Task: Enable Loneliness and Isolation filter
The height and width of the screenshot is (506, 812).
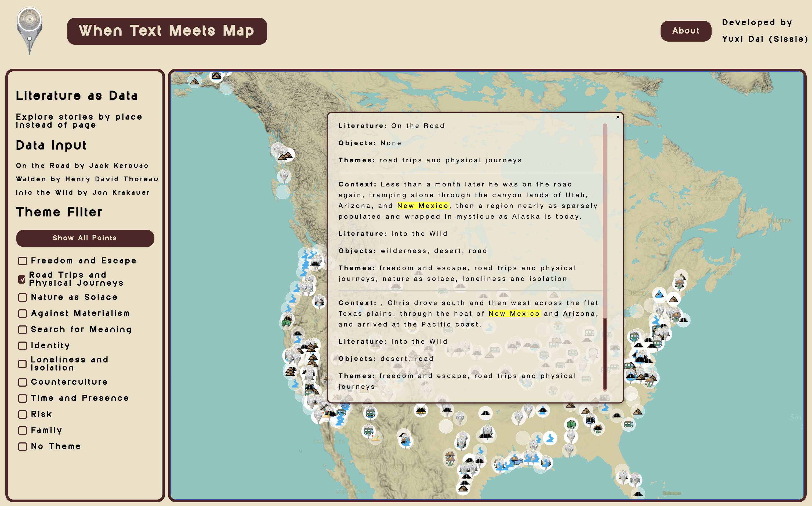Action: (23, 364)
